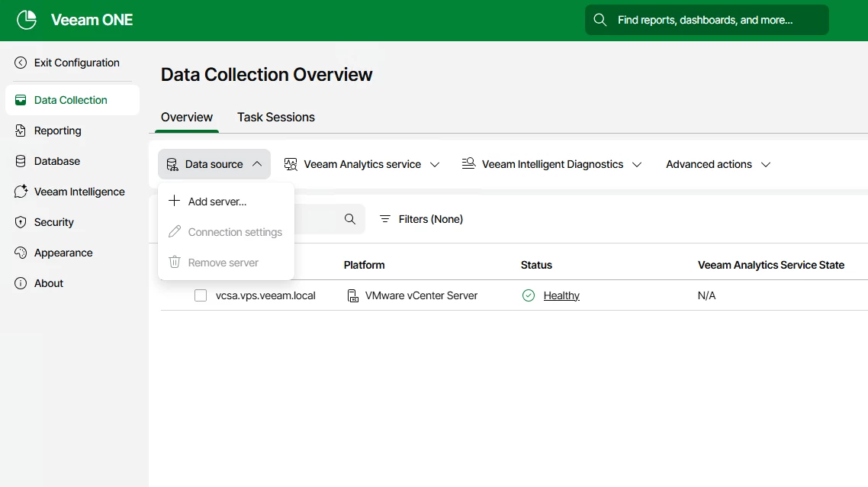
Task: Click the About info icon
Action: pyautogui.click(x=21, y=283)
